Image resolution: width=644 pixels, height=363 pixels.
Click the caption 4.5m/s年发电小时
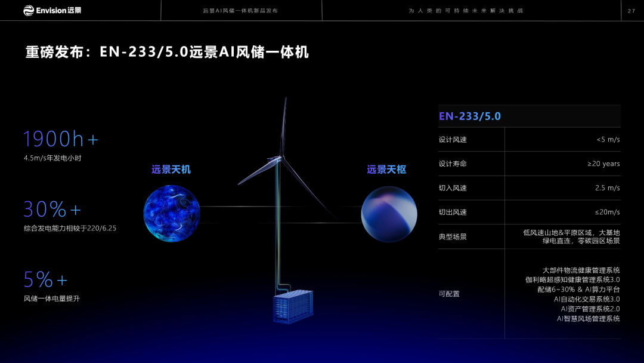[52, 158]
